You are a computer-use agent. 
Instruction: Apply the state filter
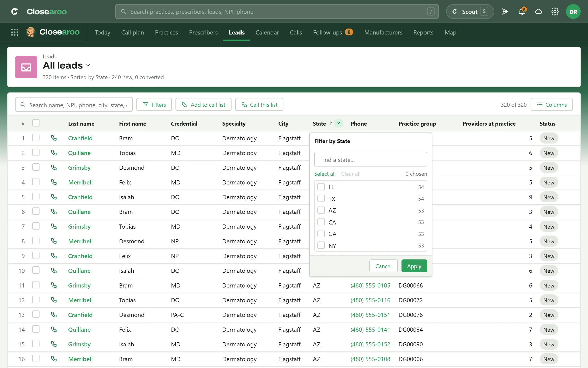(414, 266)
